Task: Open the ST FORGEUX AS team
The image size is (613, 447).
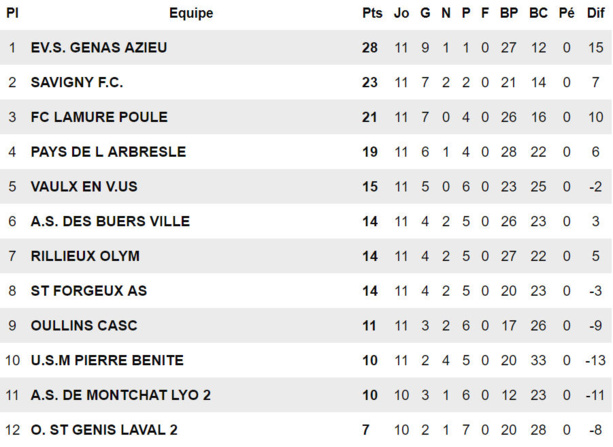Action: tap(88, 291)
